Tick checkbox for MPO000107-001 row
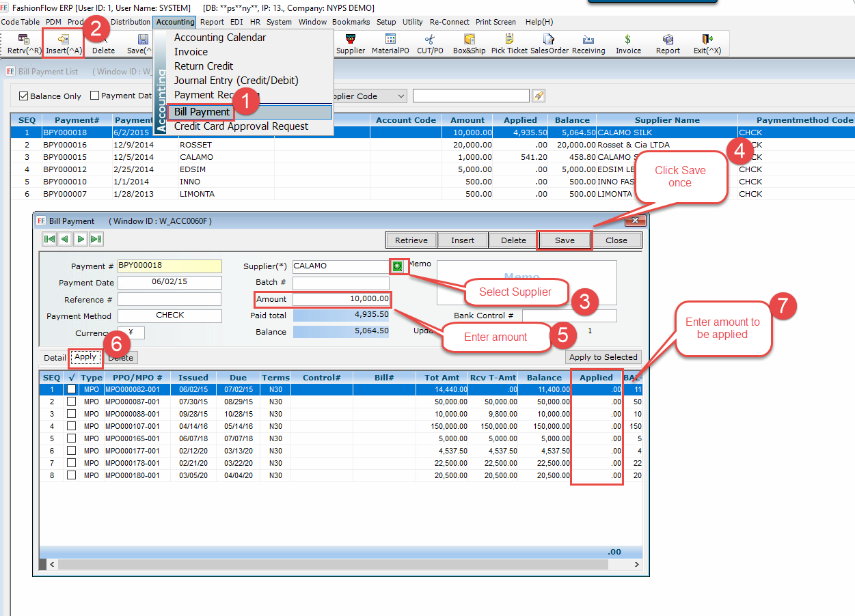The width and height of the screenshot is (855, 616). coord(71,426)
